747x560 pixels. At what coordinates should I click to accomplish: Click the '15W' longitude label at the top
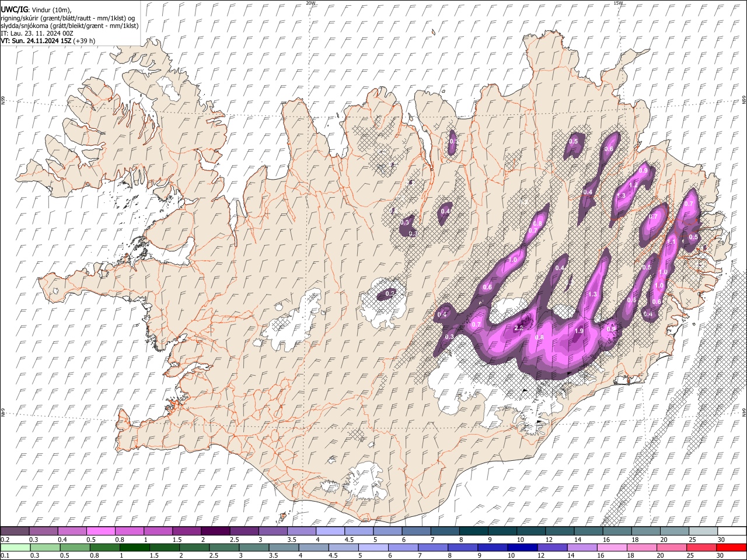[x=618, y=3]
